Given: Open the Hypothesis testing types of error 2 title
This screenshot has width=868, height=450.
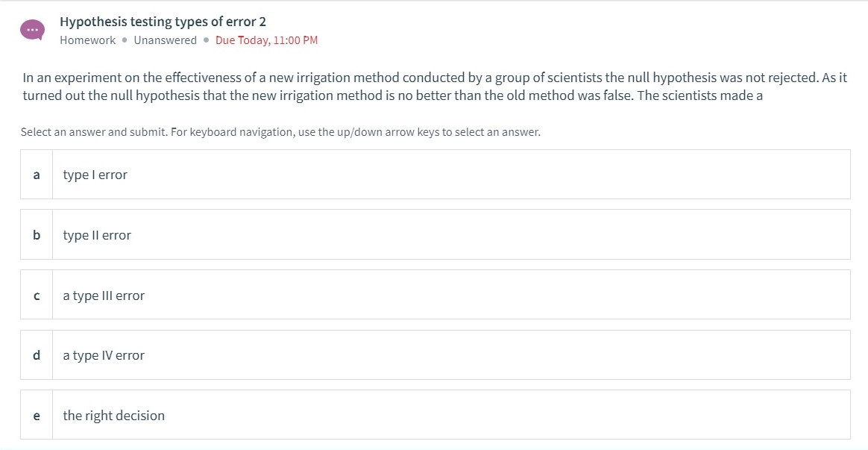Looking at the screenshot, I should [x=163, y=21].
